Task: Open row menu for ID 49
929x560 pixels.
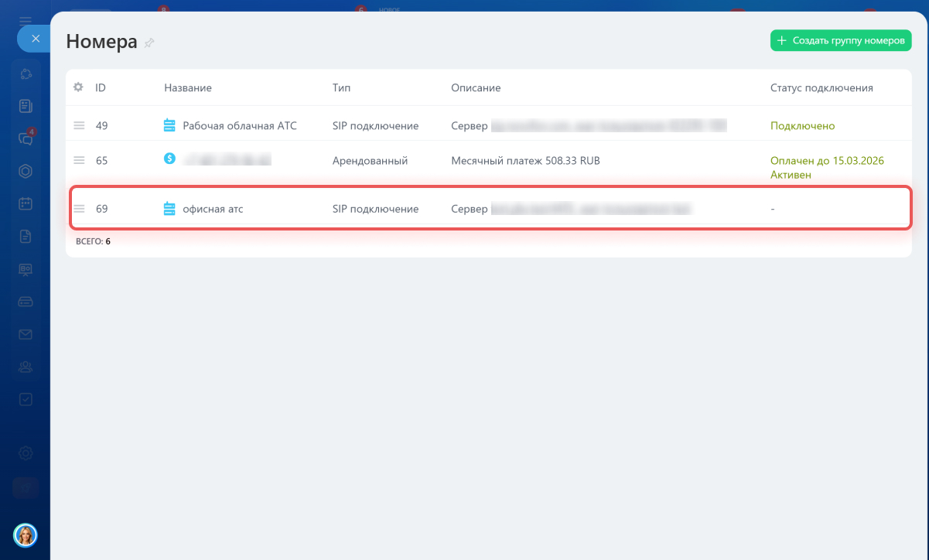Action: pyautogui.click(x=79, y=125)
